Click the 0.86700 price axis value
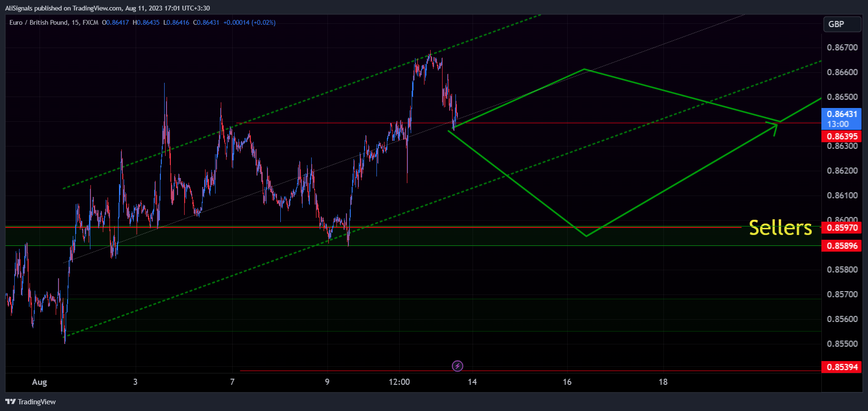The height and width of the screenshot is (411, 868). tap(842, 48)
